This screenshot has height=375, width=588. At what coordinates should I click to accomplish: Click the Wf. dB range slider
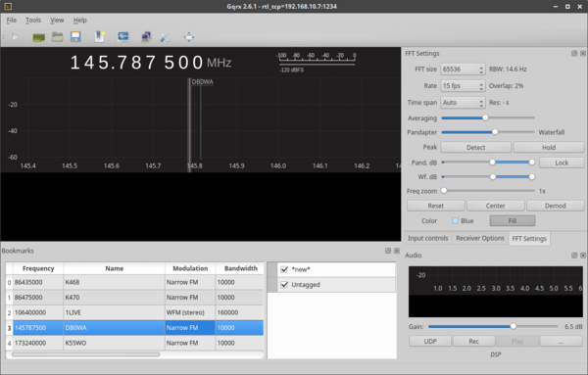click(x=487, y=177)
